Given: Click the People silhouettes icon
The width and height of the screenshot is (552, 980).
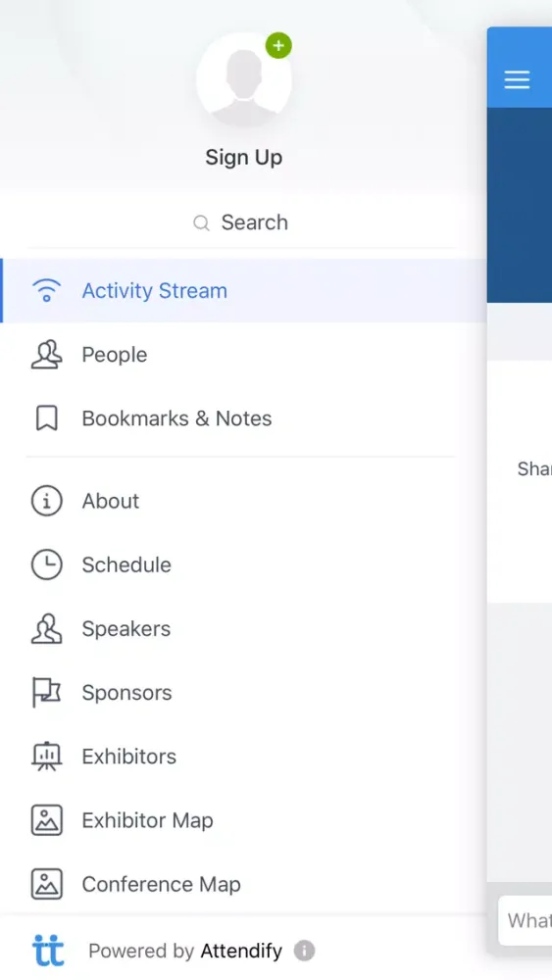Looking at the screenshot, I should click(46, 355).
